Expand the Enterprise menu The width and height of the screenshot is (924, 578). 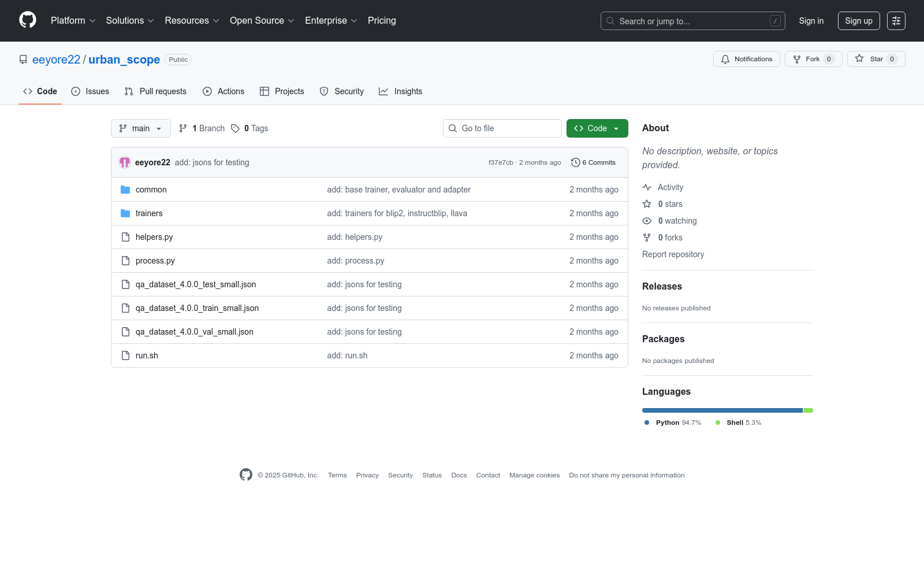point(331,21)
